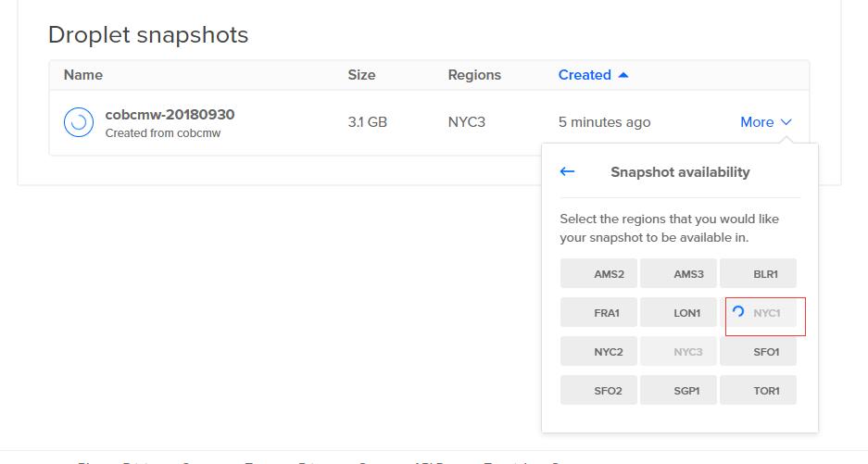Click the loading spinner beside NYC1
This screenshot has height=464, width=868.
coord(738,312)
